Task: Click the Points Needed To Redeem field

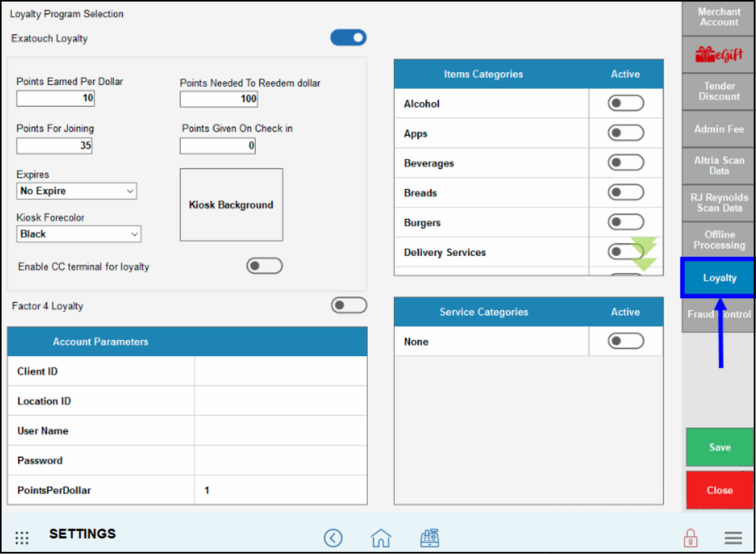Action: point(219,99)
